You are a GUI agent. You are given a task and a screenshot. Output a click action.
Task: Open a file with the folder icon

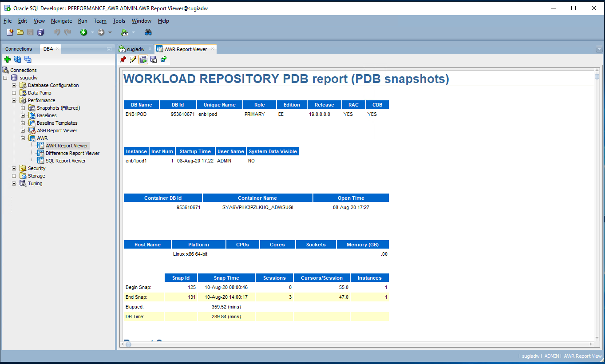point(20,32)
